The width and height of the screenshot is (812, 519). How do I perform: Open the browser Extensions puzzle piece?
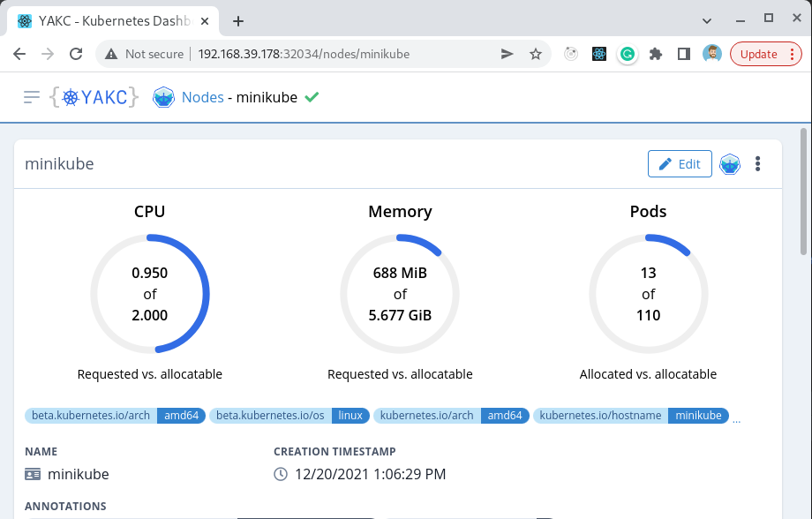656,54
